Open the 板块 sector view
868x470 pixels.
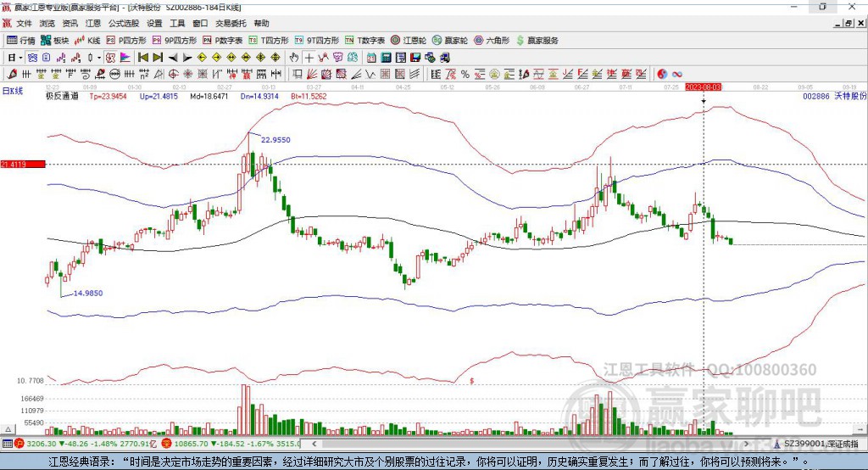click(x=55, y=41)
